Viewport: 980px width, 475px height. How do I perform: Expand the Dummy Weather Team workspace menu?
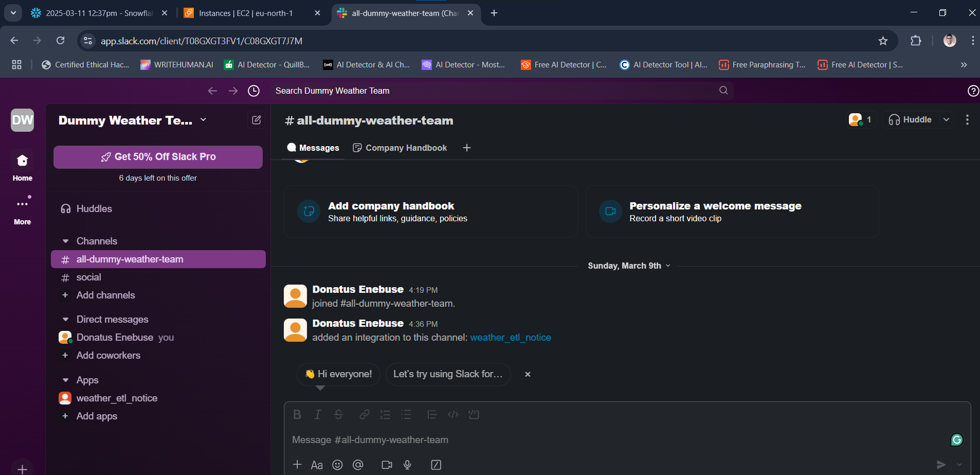133,120
